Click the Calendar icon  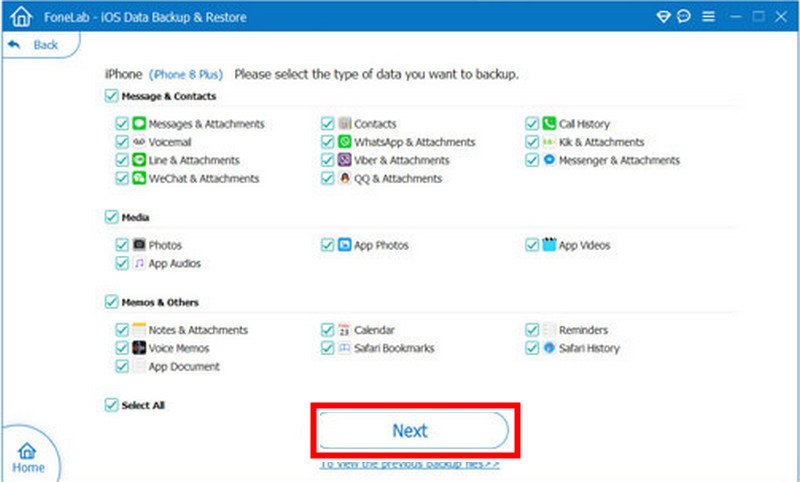345,329
